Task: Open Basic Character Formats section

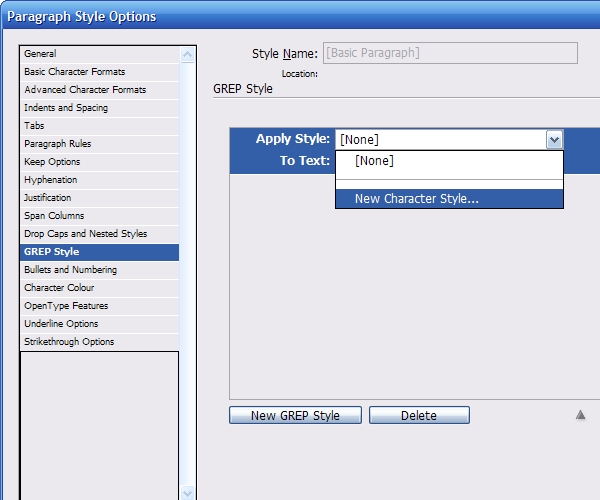Action: [99, 72]
